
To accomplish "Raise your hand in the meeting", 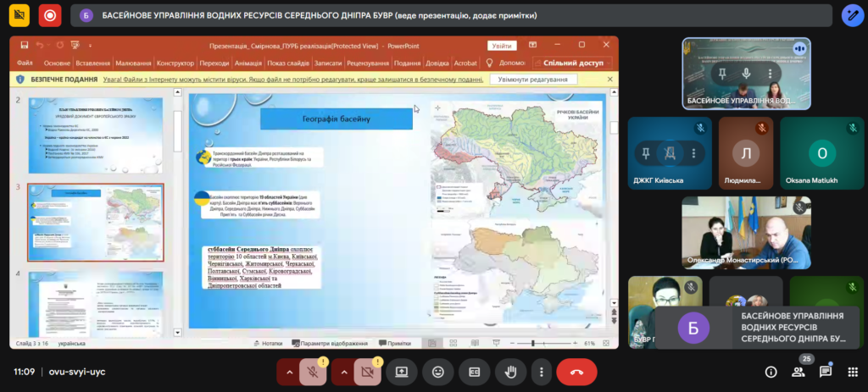I will coord(511,372).
